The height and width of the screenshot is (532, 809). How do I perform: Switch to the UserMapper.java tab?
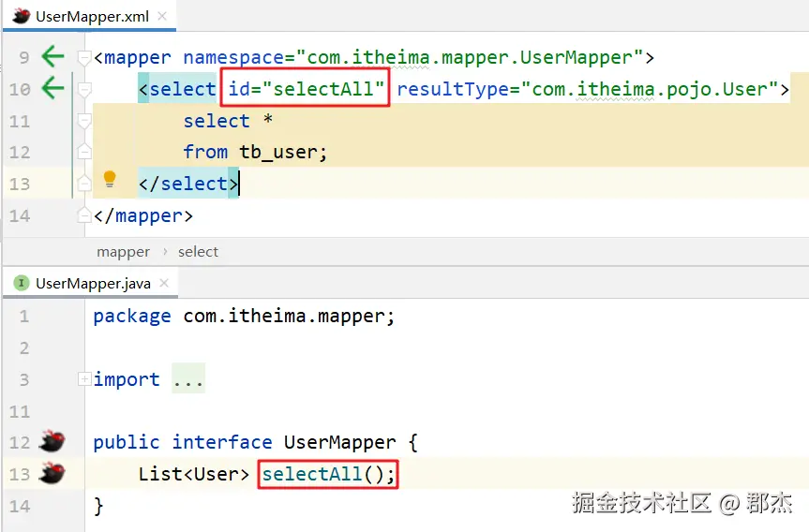tap(93, 283)
